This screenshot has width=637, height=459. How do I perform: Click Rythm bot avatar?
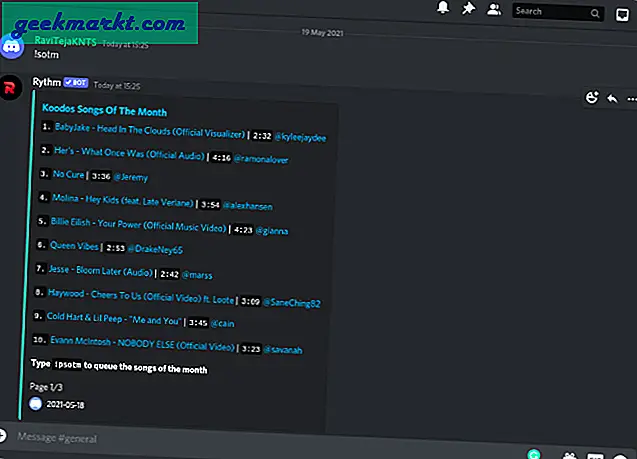10,87
